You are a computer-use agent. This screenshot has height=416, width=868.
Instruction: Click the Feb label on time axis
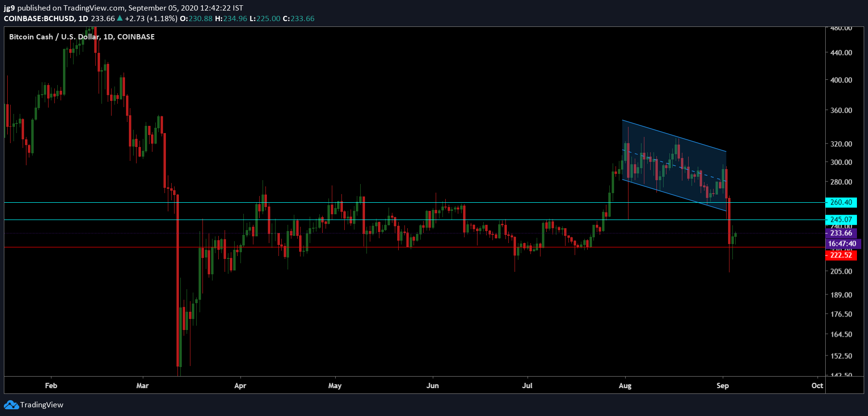[x=51, y=386]
